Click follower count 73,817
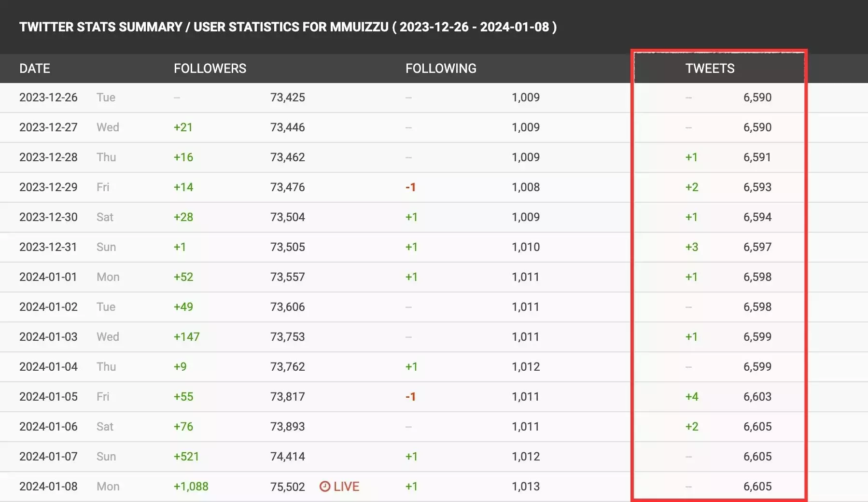Image resolution: width=868 pixels, height=502 pixels. pos(288,396)
